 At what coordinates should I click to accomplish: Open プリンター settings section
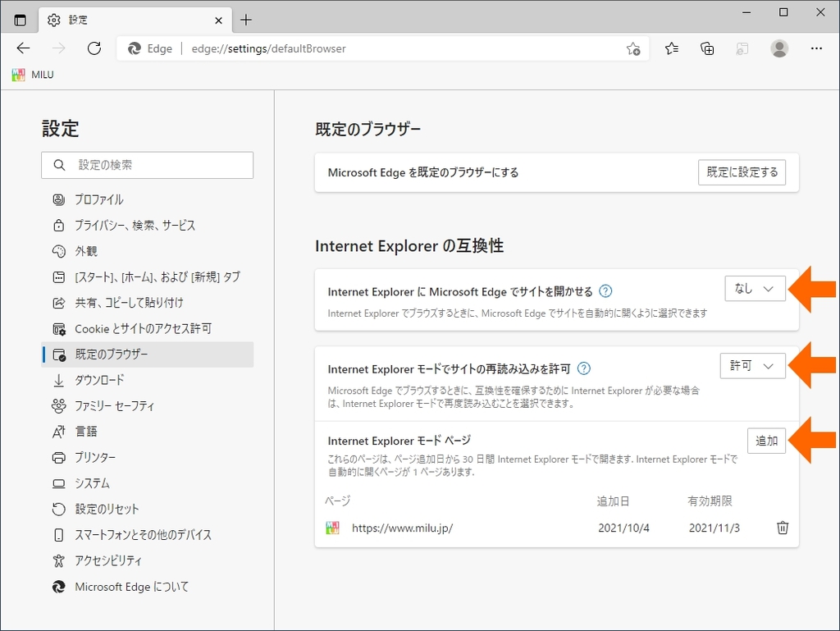[x=148, y=457]
